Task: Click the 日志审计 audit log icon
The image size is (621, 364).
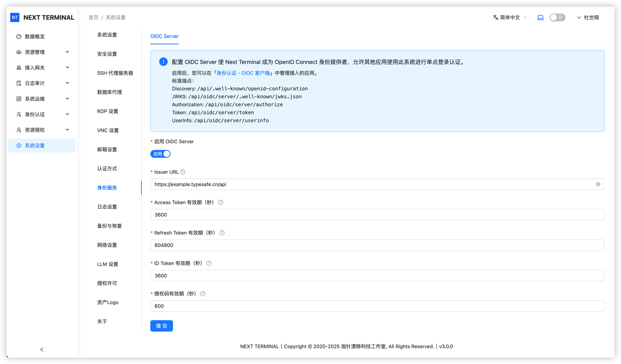Action: (x=19, y=83)
